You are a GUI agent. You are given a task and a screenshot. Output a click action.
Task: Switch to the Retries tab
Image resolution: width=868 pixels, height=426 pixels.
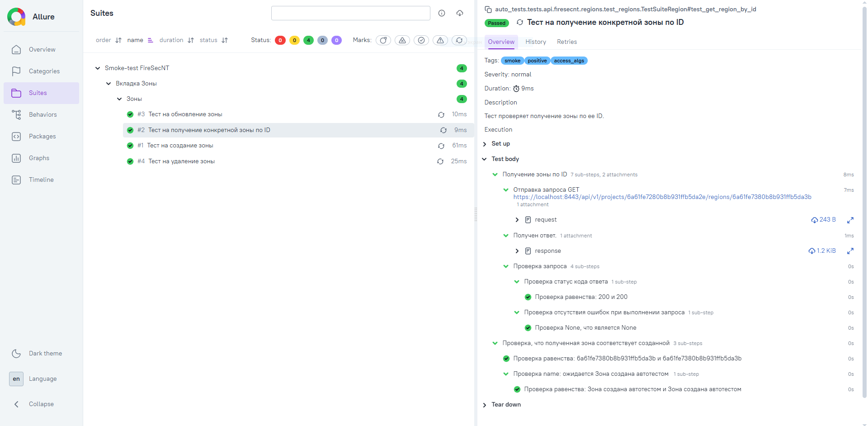click(567, 42)
